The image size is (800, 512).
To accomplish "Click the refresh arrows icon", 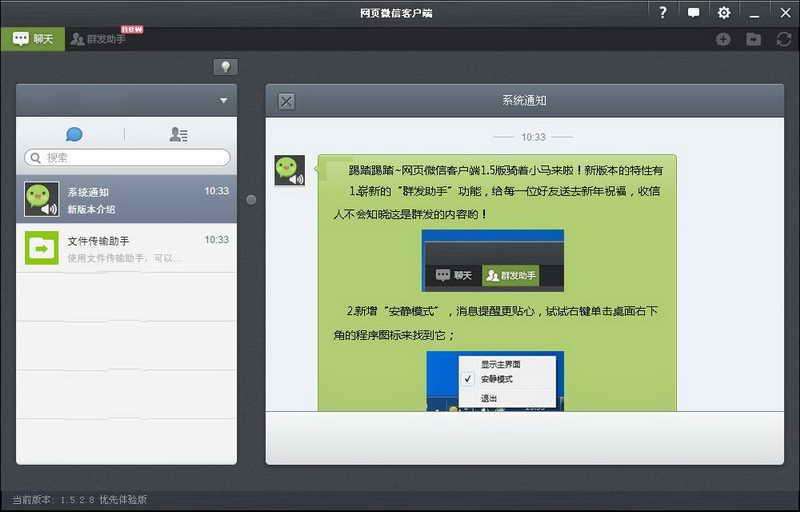I will coord(784,39).
